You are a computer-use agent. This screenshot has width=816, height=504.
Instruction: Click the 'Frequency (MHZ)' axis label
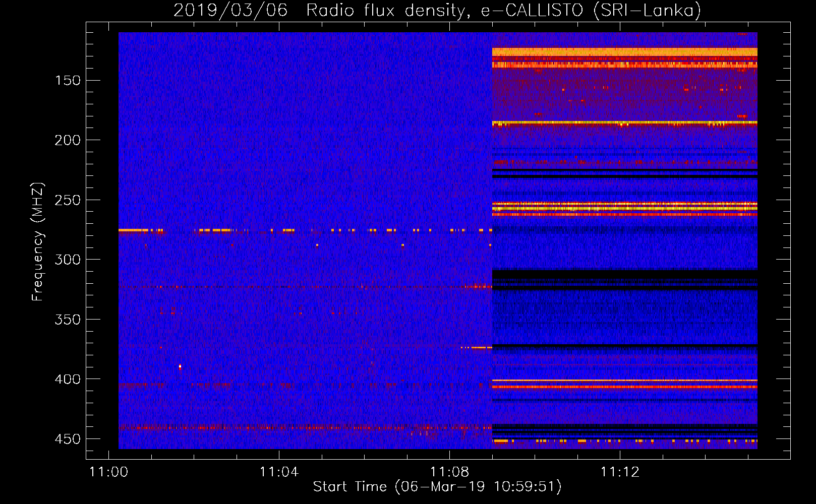[x=38, y=242]
